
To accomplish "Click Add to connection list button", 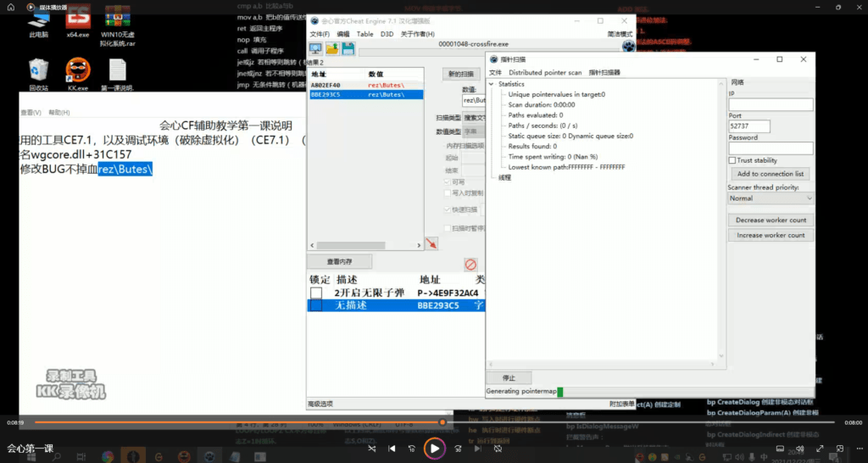I will pyautogui.click(x=770, y=174).
